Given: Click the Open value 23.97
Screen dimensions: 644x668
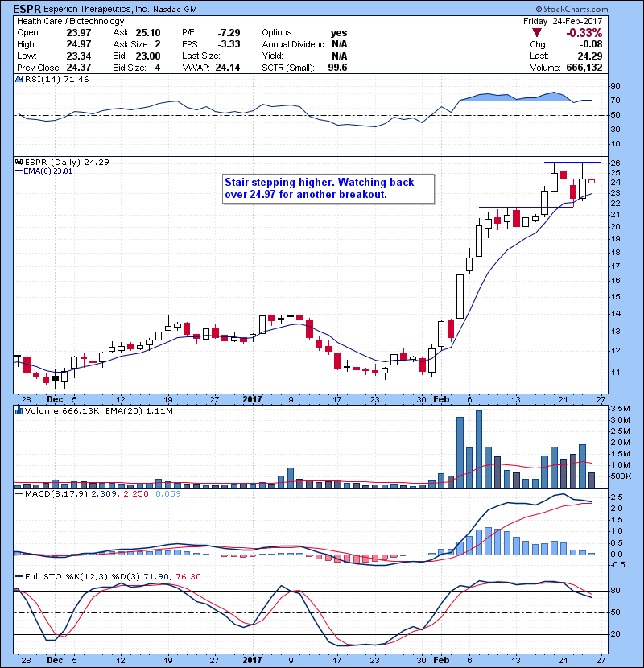Looking at the screenshot, I should [79, 33].
